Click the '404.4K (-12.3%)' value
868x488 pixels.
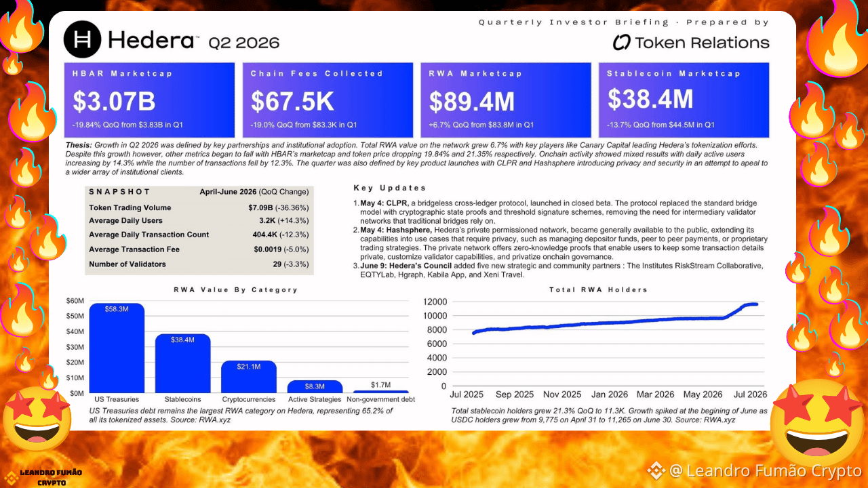click(281, 235)
